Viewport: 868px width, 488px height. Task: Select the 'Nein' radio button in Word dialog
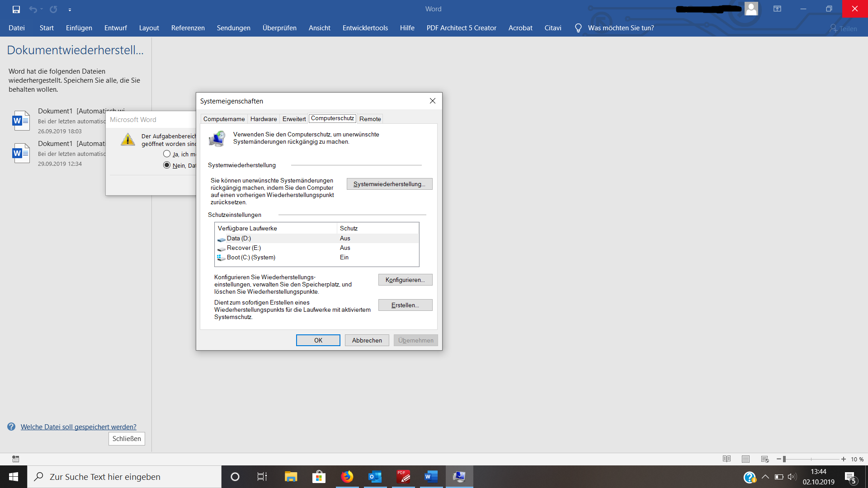pyautogui.click(x=166, y=165)
